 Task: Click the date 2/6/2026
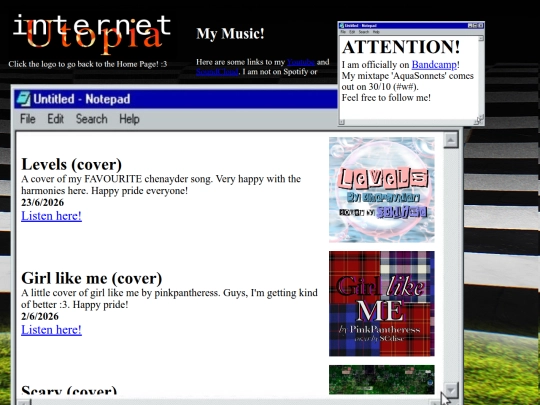pos(40,316)
